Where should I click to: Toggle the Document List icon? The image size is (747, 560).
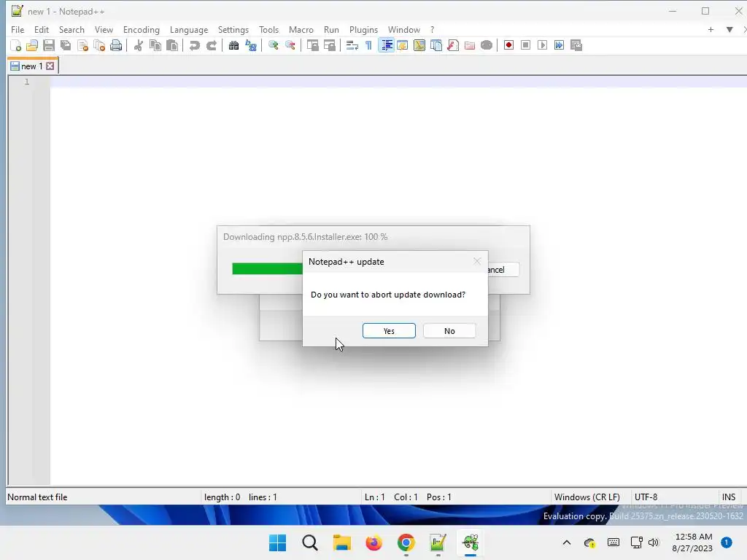click(436, 45)
